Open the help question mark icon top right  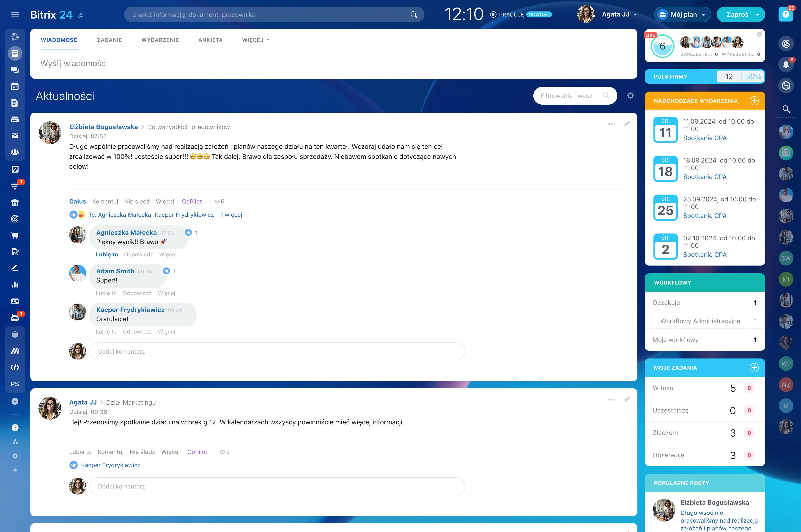point(785,14)
